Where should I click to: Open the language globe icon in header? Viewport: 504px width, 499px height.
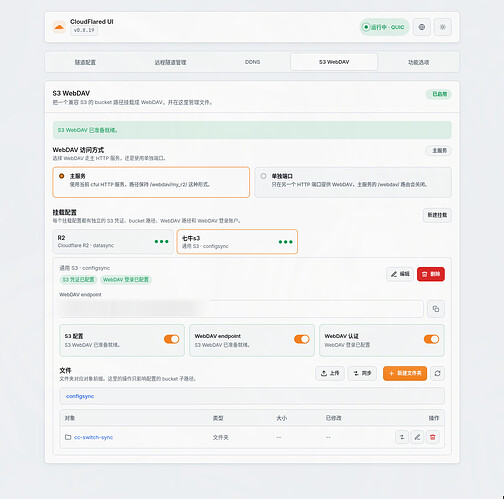422,27
